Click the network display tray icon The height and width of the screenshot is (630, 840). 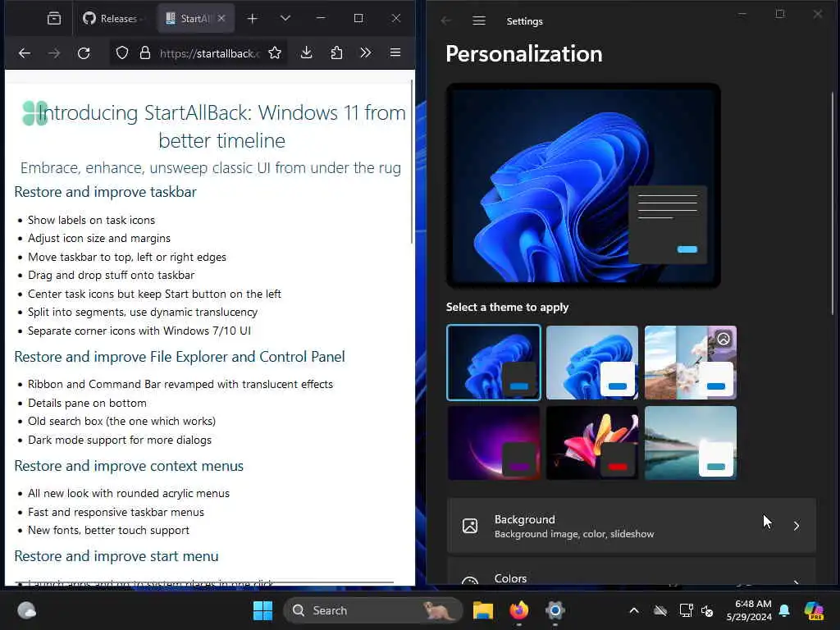point(686,610)
